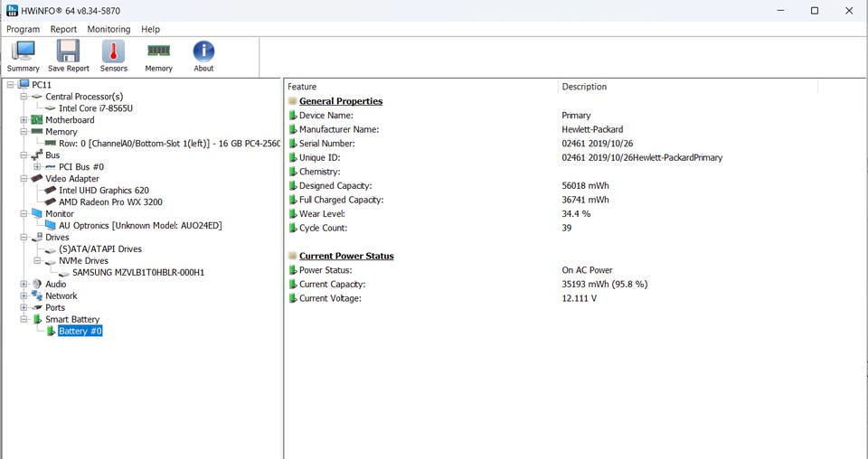Open the Report menu
Viewport: 868px width, 459px height.
click(x=63, y=29)
